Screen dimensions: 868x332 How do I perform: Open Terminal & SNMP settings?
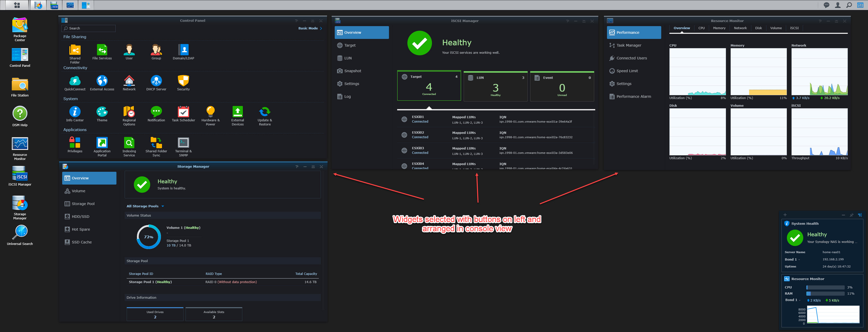(183, 143)
